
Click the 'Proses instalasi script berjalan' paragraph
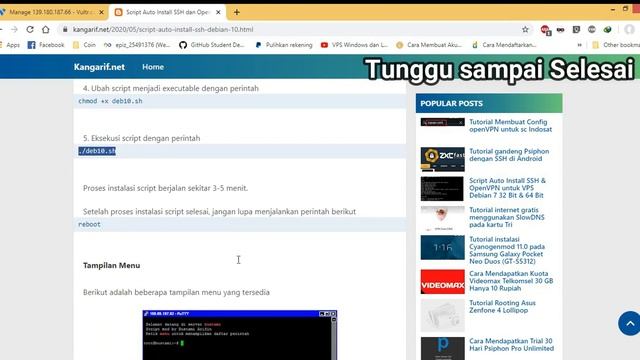tap(165, 188)
